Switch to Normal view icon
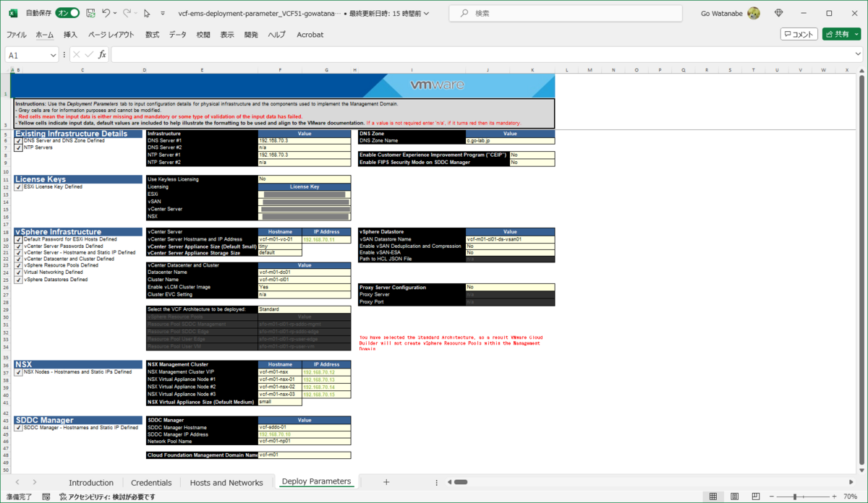 click(713, 496)
